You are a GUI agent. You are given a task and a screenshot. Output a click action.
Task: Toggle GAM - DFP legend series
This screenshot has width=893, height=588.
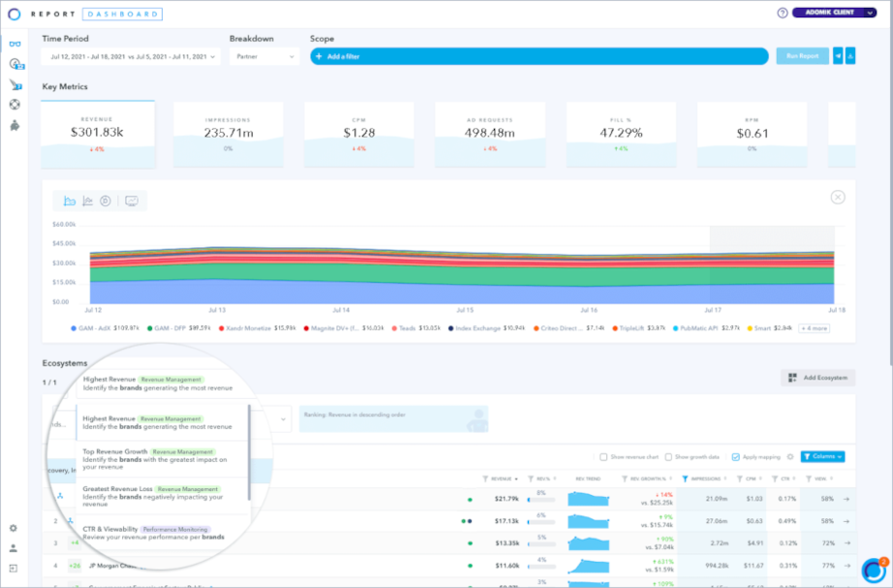pos(179,328)
